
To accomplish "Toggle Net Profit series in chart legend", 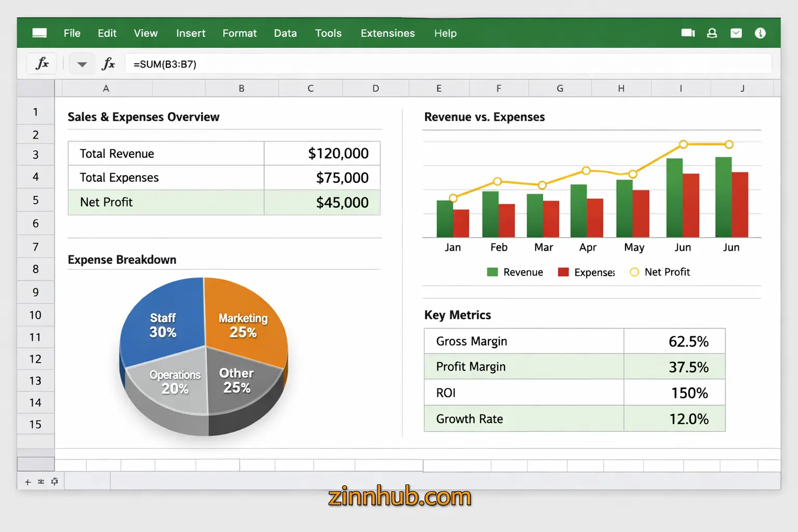I will click(x=667, y=272).
